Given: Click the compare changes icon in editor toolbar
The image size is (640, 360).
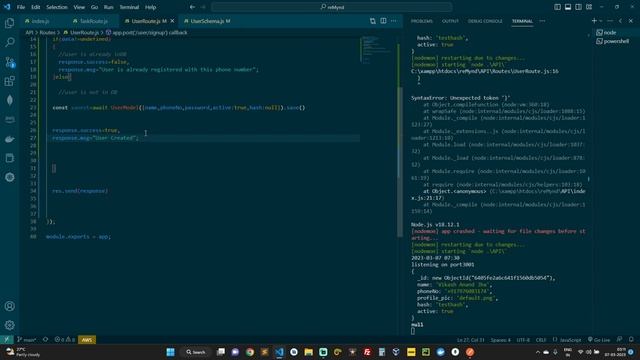Looking at the screenshot, I should click(373, 21).
